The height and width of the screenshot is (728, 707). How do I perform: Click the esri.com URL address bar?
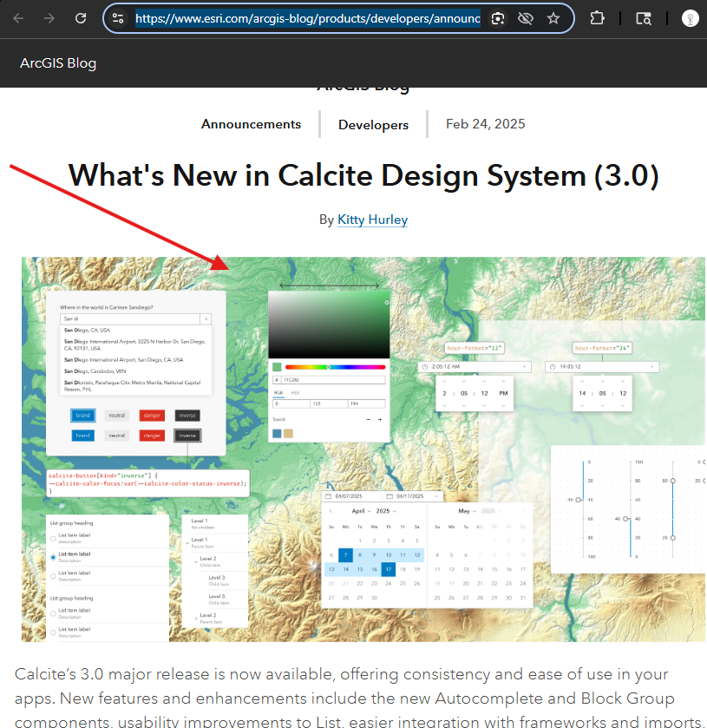(x=308, y=18)
